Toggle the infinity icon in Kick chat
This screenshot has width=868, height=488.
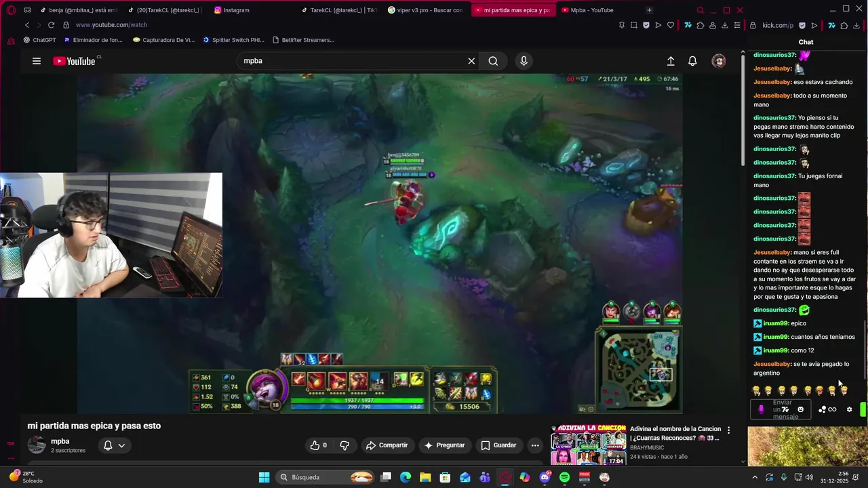[832, 409]
